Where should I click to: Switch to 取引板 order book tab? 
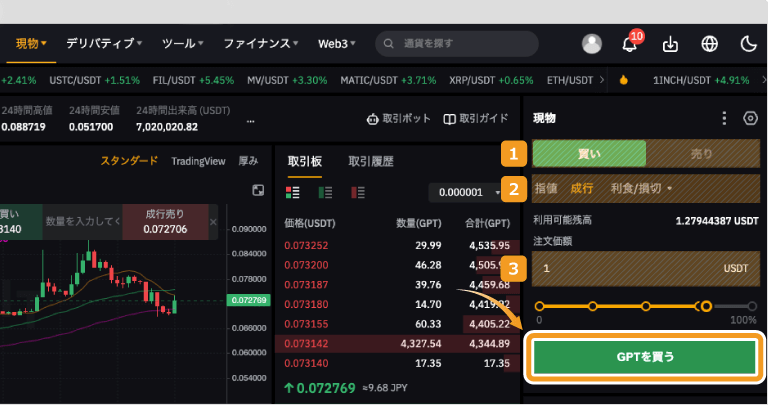(305, 161)
